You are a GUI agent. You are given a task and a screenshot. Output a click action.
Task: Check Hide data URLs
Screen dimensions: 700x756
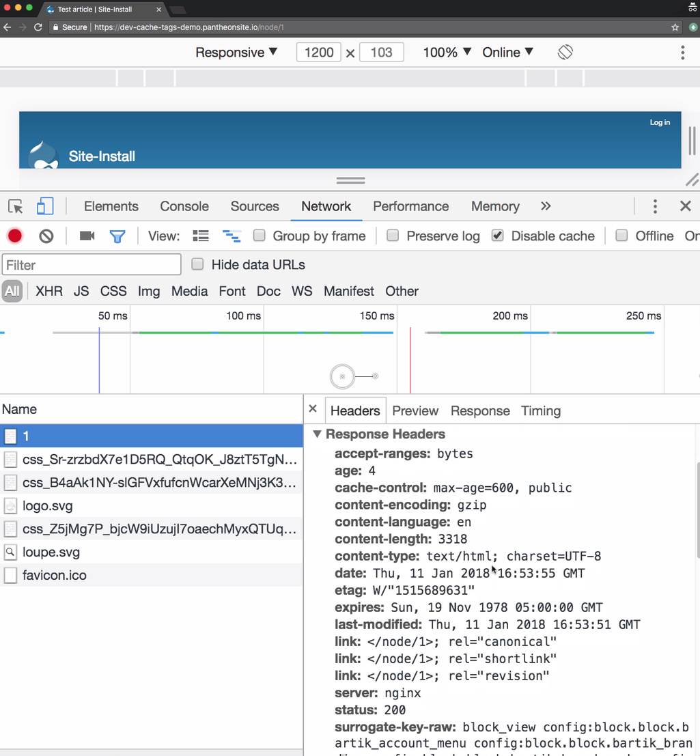197,264
